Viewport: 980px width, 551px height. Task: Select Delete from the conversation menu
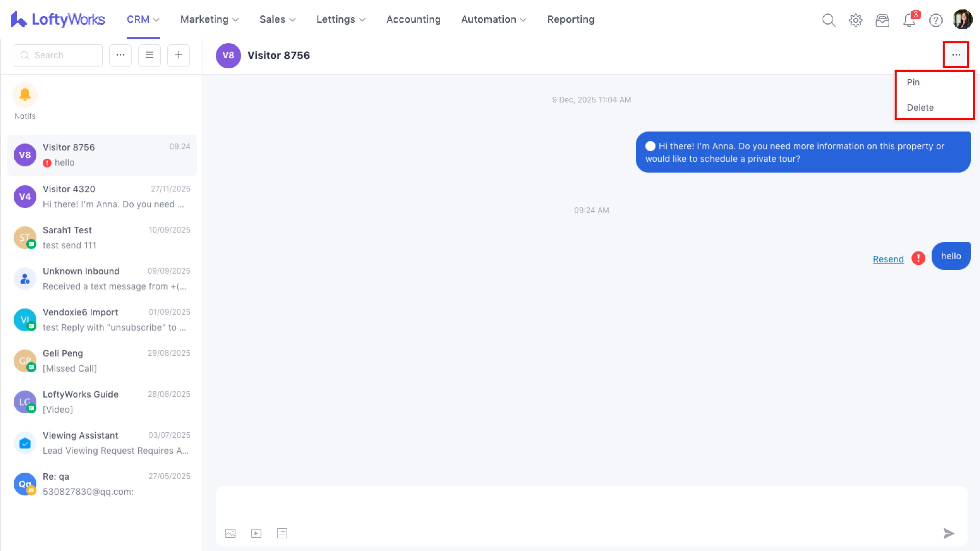coord(920,107)
